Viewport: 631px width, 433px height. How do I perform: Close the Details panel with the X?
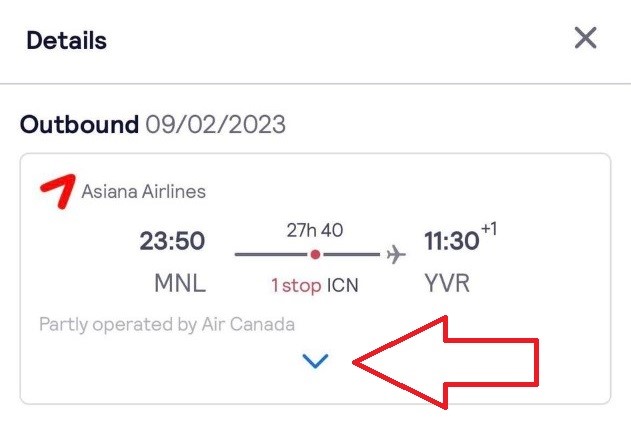pos(585,38)
